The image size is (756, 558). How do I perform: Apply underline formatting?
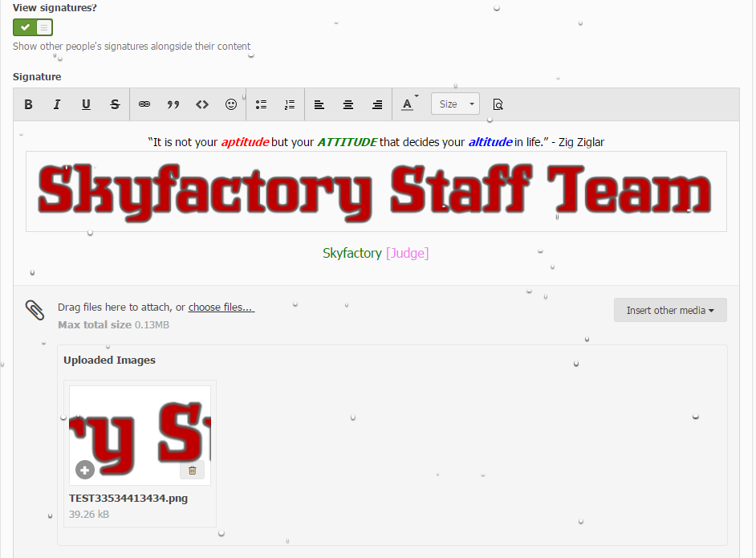(86, 104)
